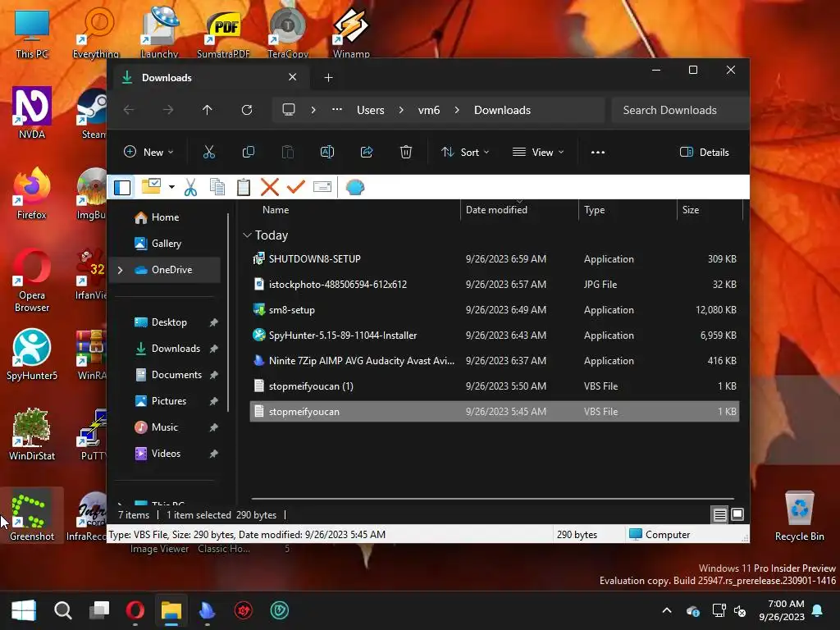Click the See more ellipsis button
This screenshot has height=630, width=840.
click(598, 152)
